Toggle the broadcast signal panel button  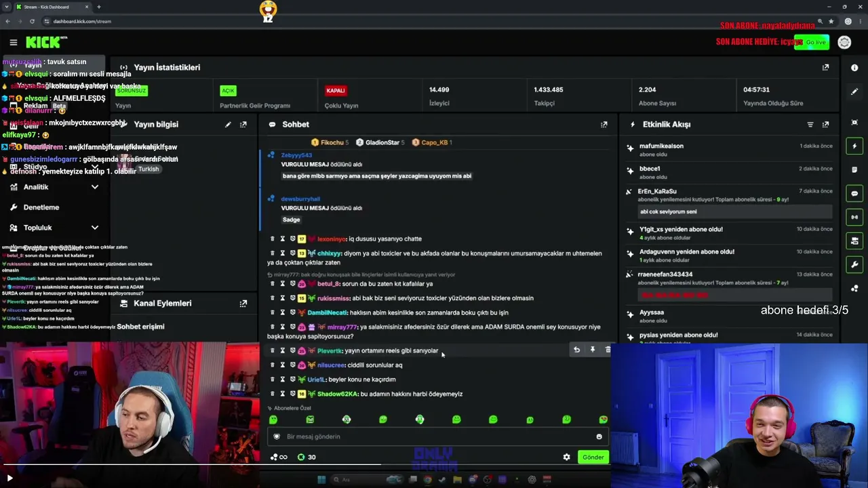(x=854, y=217)
